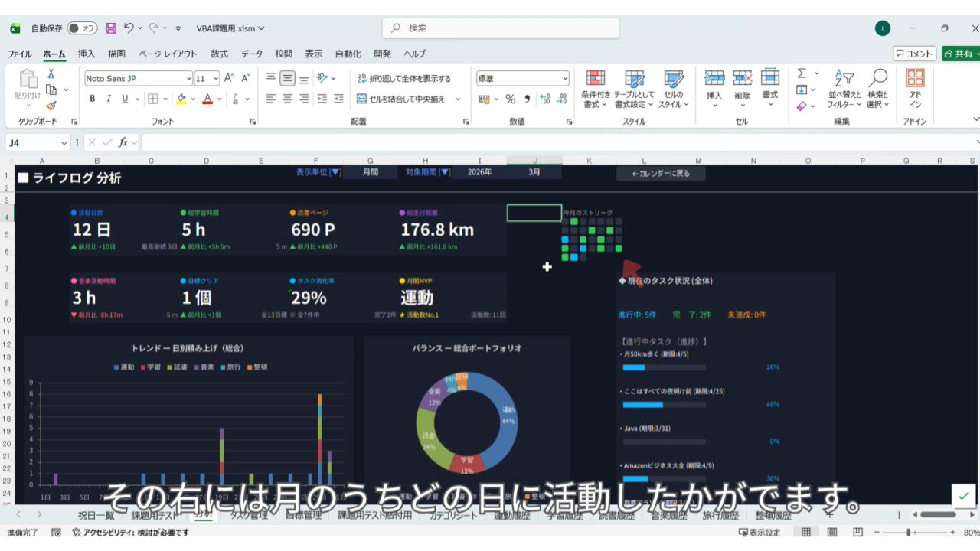This screenshot has height=551, width=980.
Task: Open the font name dropdown Noto Sans JP
Action: click(x=188, y=78)
